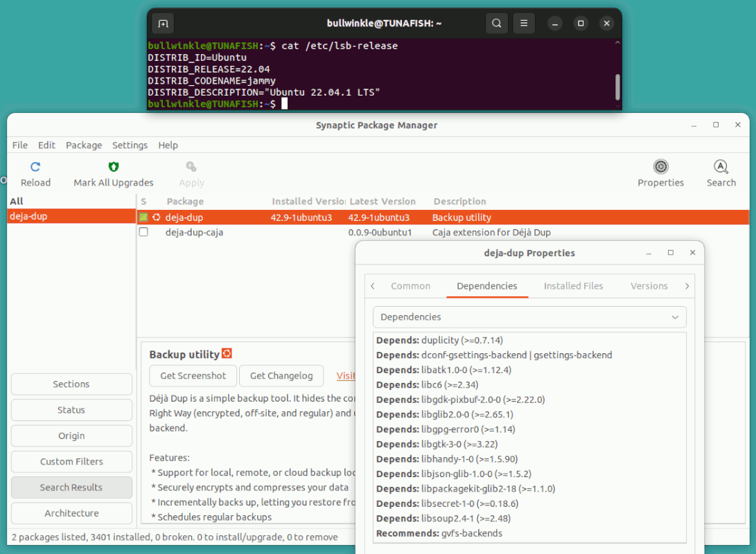This screenshot has width=756, height=554.
Task: Maximize the Synaptic Package Manager window
Action: pos(716,125)
